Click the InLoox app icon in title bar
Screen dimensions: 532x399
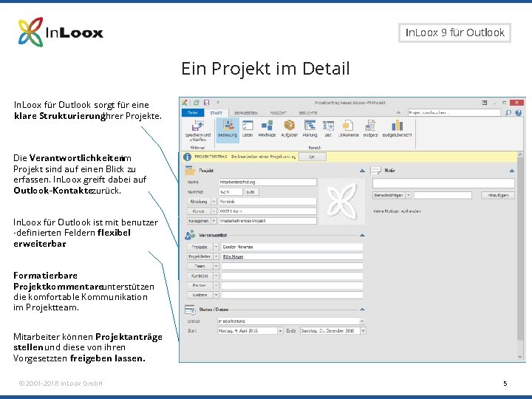point(185,103)
